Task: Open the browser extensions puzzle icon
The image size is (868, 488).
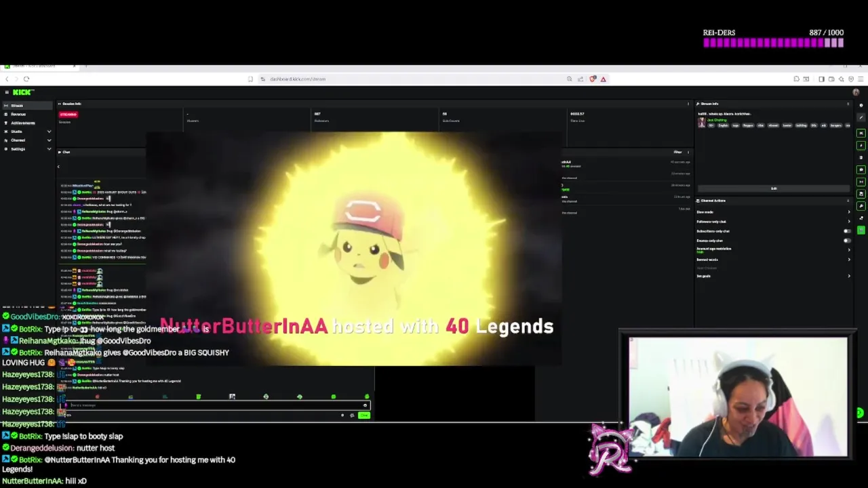Action: (x=796, y=79)
